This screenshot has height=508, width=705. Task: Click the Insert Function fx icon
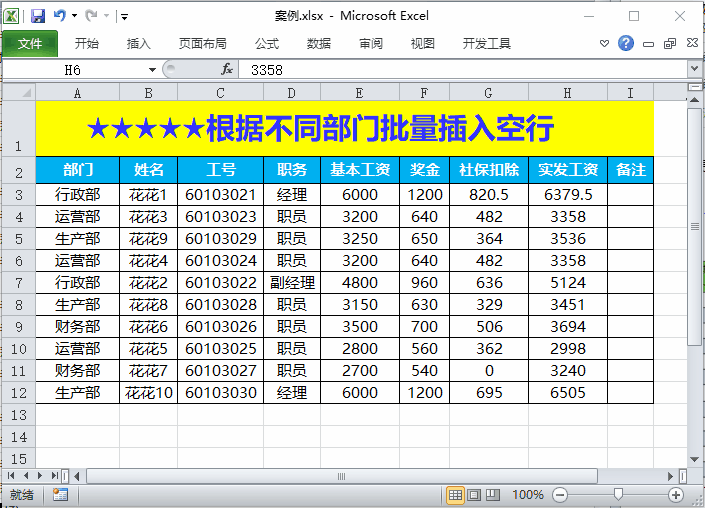227,69
